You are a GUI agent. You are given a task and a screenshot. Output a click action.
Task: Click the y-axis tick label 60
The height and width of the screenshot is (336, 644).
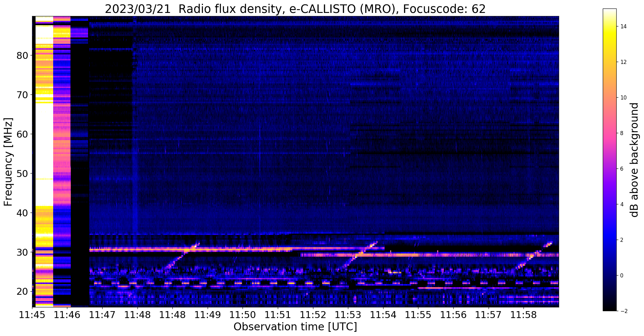tap(22, 134)
